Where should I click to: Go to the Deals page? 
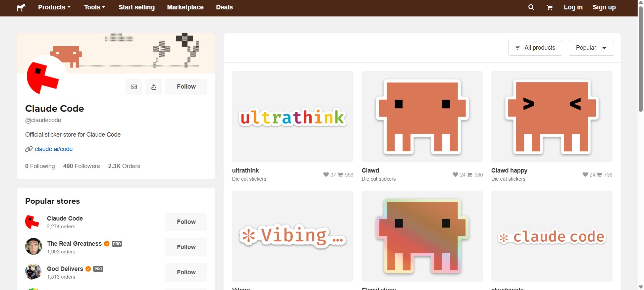224,7
